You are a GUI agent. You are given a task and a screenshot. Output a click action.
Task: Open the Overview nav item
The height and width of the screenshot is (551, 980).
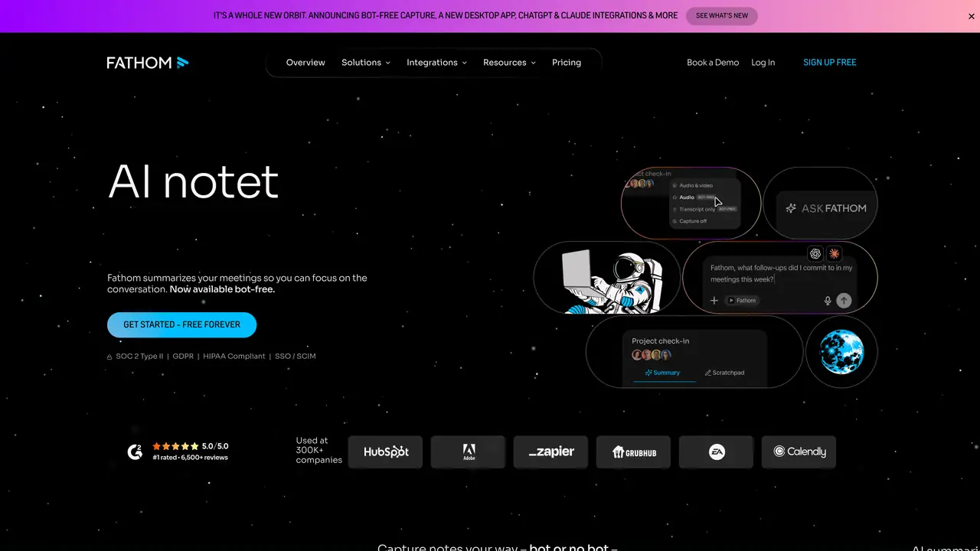(305, 63)
